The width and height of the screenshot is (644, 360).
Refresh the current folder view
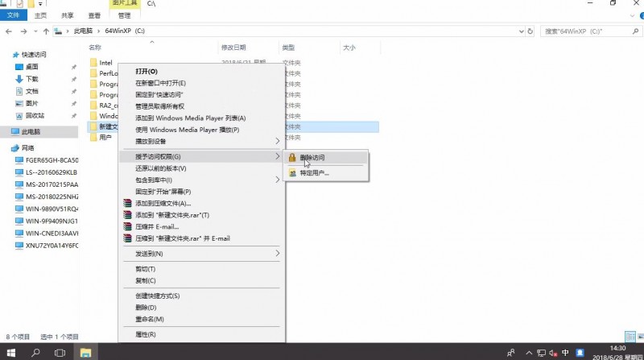530,31
